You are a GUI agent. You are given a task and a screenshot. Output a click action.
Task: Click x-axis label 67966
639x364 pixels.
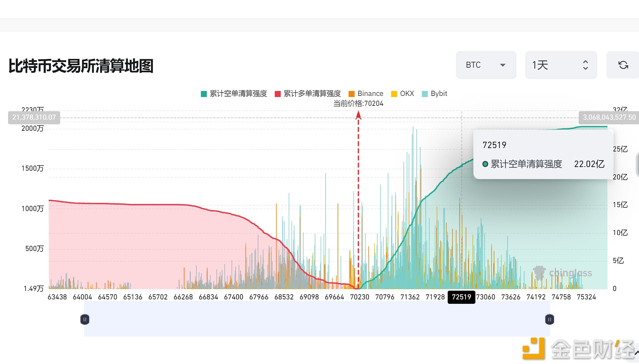coord(259,297)
